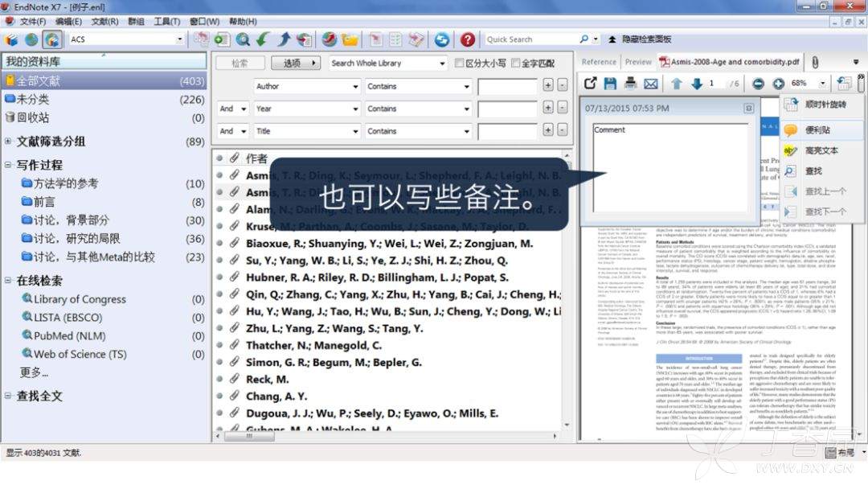Toggle read status dot for Biaoxue row
This screenshot has width=868, height=489.
pos(219,243)
